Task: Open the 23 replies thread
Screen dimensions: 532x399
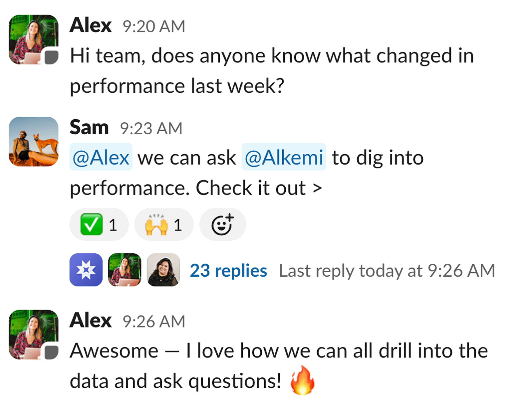Action: click(228, 271)
